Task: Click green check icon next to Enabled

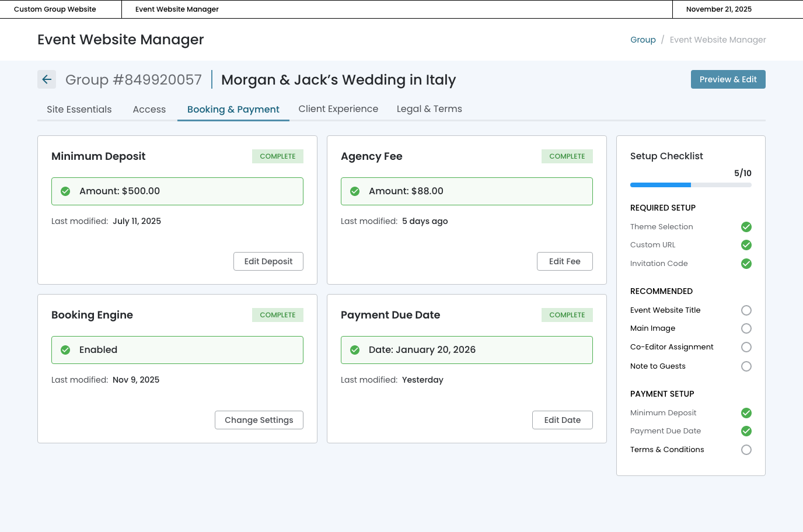Action: (65, 350)
